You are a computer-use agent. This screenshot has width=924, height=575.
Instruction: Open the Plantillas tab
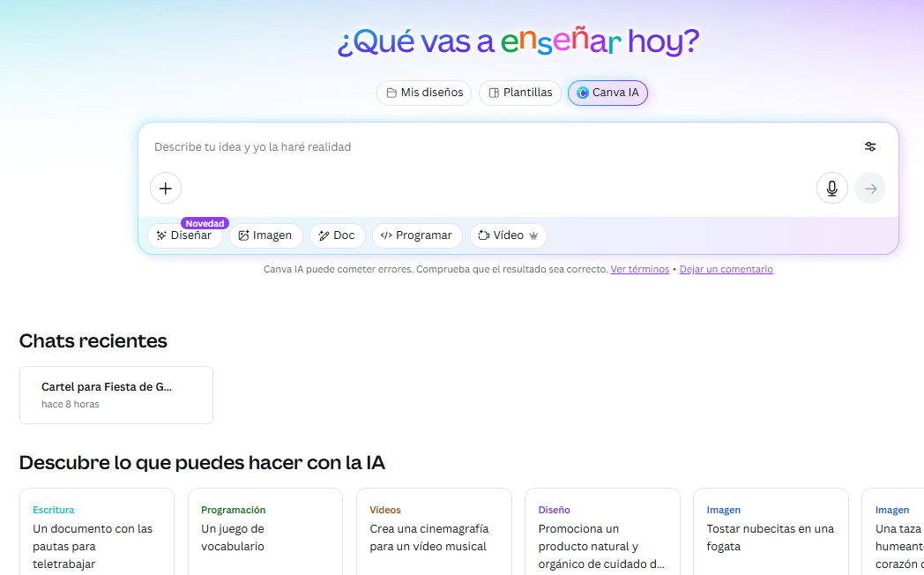pyautogui.click(x=520, y=93)
